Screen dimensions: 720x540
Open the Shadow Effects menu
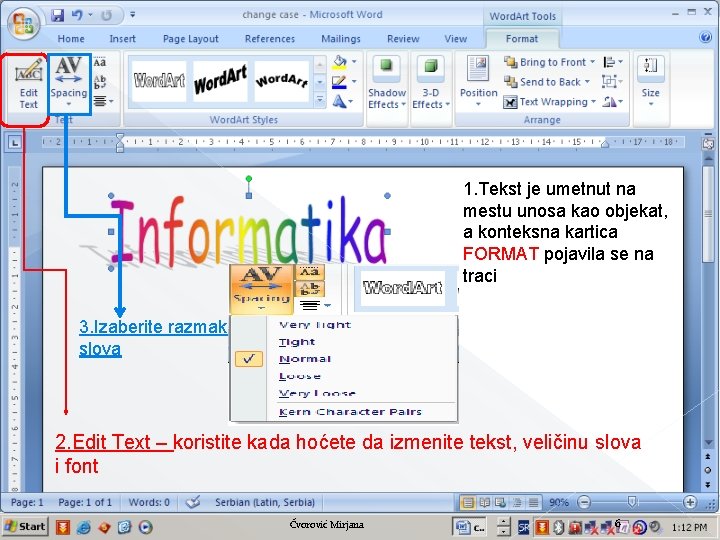coord(387,84)
